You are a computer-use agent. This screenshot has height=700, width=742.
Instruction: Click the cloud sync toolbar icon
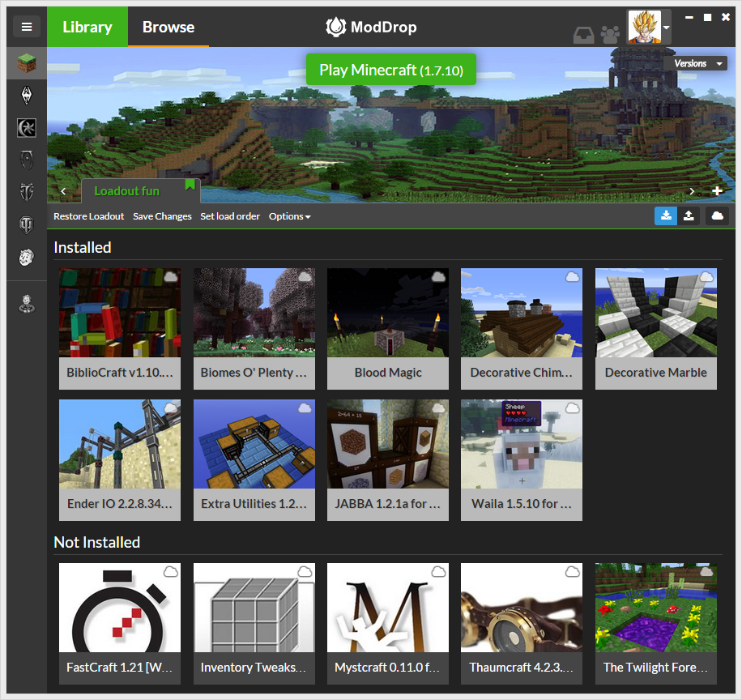[x=718, y=216]
